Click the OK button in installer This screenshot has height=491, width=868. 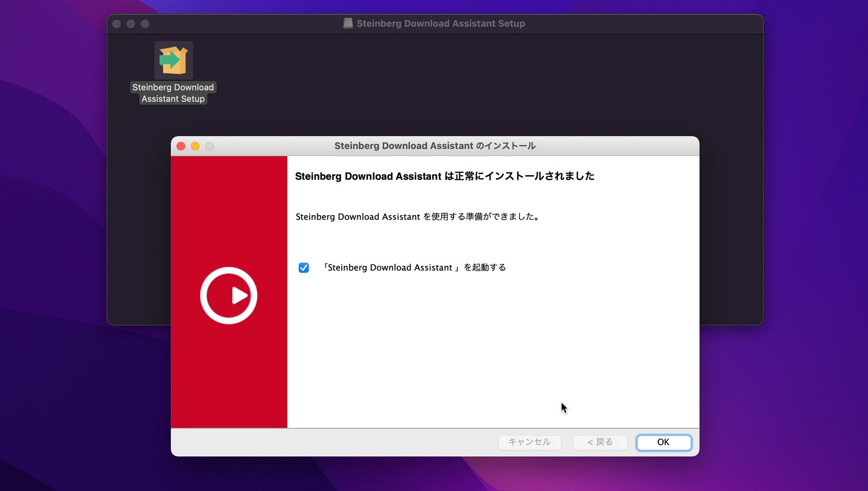click(663, 442)
